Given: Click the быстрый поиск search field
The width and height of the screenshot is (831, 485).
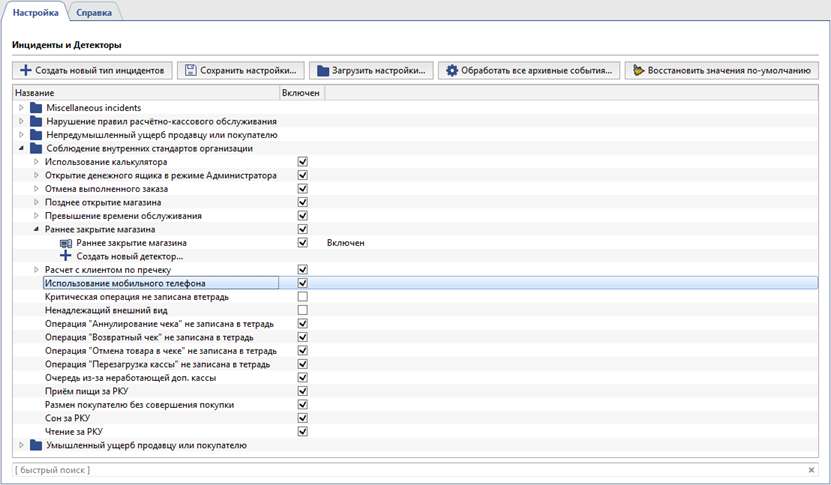Looking at the screenshot, I should [400, 469].
